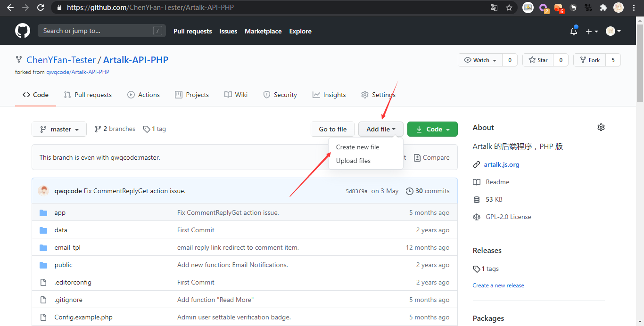The height and width of the screenshot is (326, 644).
Task: Go to Explore
Action: click(300, 31)
